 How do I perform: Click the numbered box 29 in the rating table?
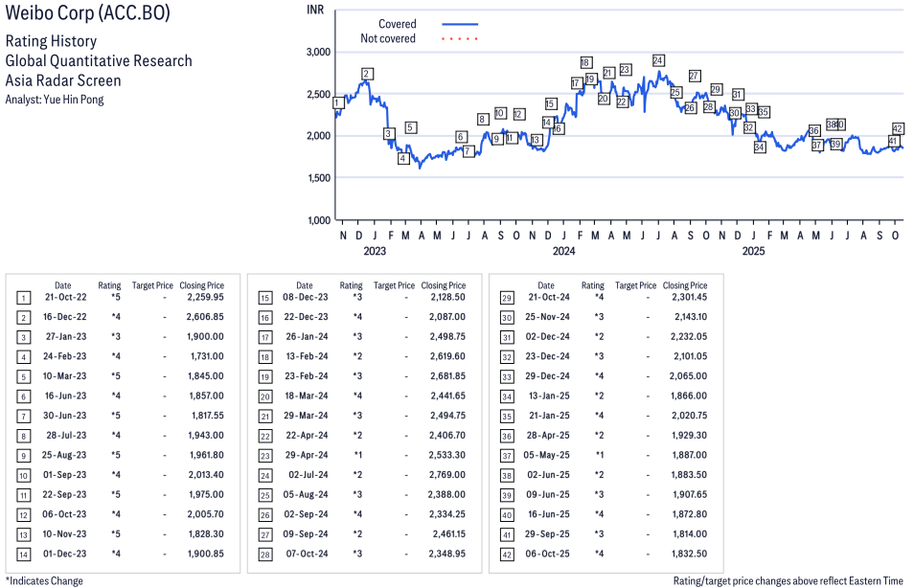tap(507, 299)
